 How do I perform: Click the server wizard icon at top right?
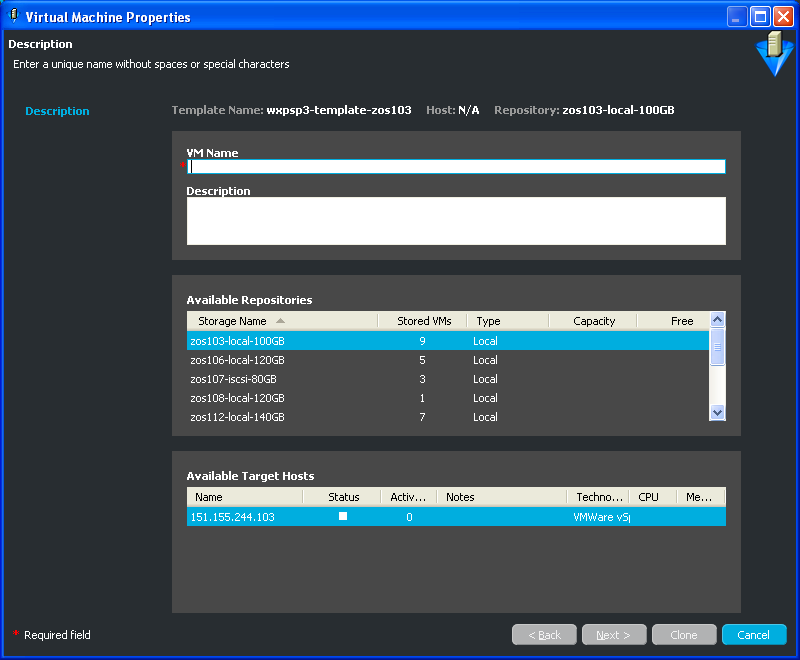[x=774, y=54]
